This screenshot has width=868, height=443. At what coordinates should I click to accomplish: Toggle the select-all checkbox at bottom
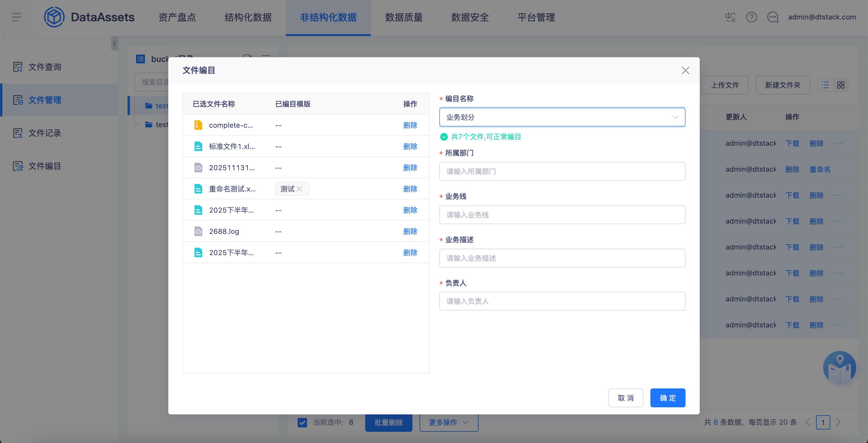(x=302, y=422)
